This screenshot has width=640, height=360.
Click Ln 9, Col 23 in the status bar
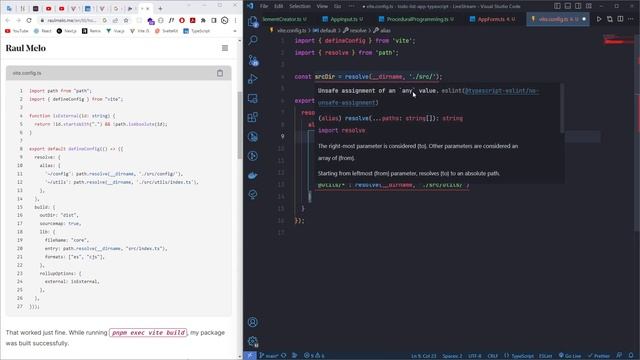[x=424, y=356]
